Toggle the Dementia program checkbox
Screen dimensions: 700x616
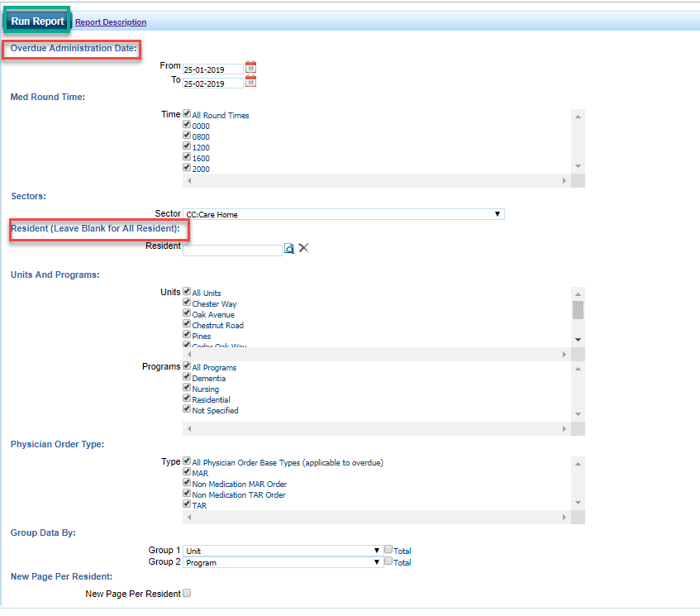(187, 377)
